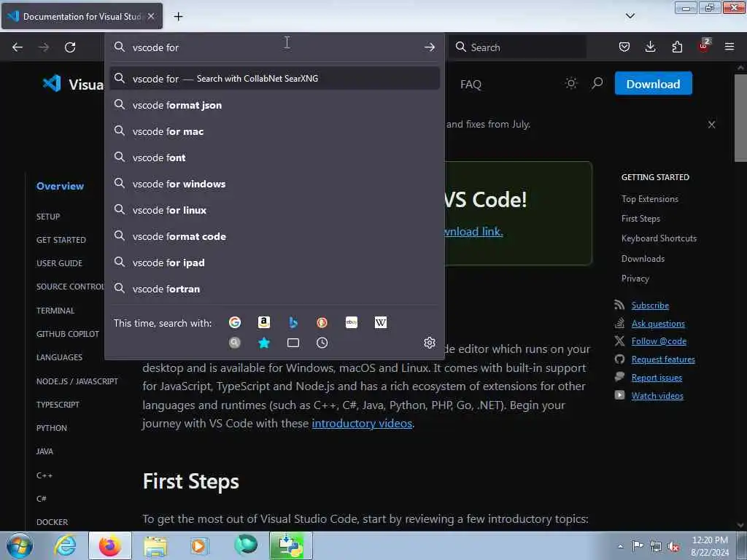Select suggestion "vscode for windows"
The height and width of the screenshot is (560, 747).
275,183
